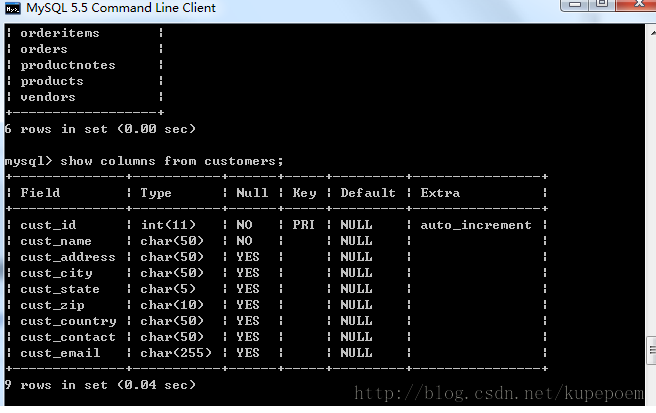This screenshot has width=656, height=413.
Task: Click the Field column header
Action: [x=40, y=193]
